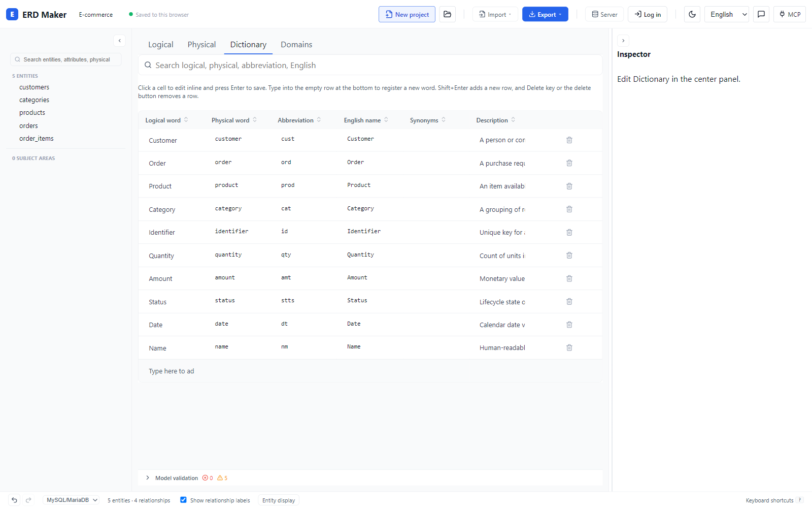Open the MySQL/MariaDB database dropdown
The height and width of the screenshot is (508, 812).
coord(72,500)
